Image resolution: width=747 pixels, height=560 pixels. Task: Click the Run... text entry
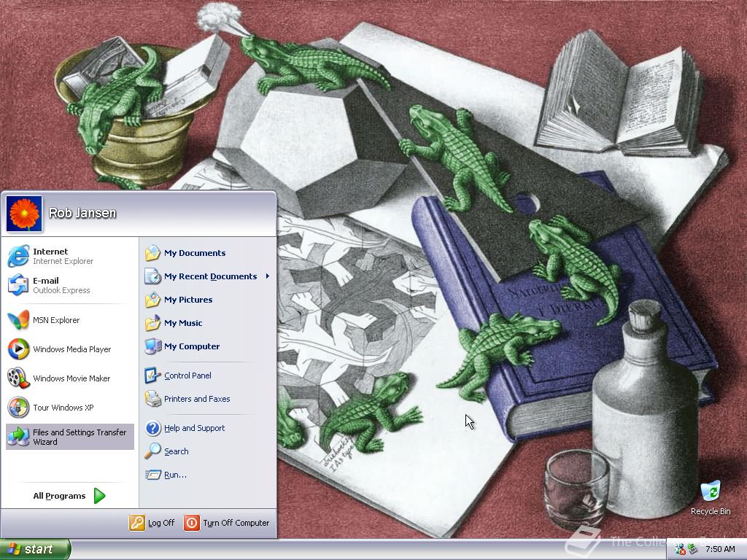pos(175,475)
